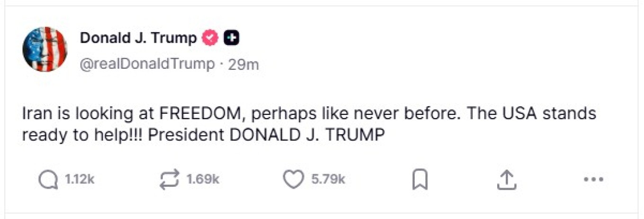The height and width of the screenshot is (219, 644).
Task: Click "ready to help!!!" in the post
Action: click(82, 135)
